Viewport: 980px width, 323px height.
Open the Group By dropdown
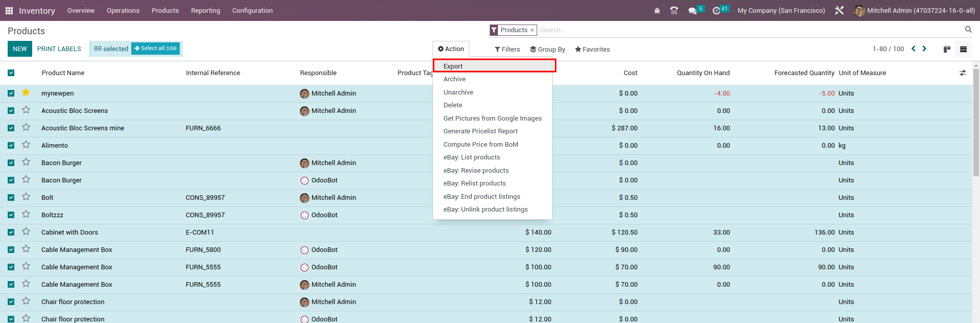(x=547, y=50)
